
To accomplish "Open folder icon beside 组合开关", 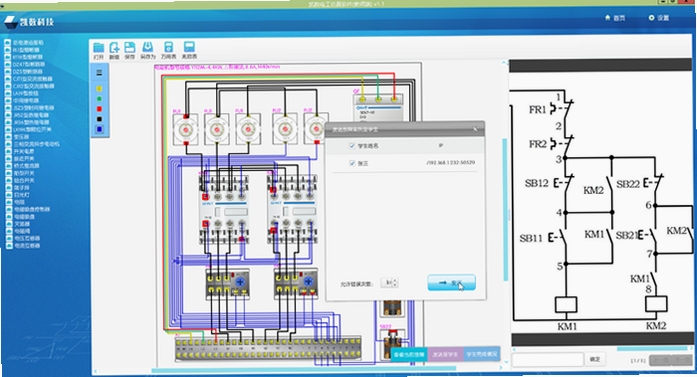I will click(x=8, y=180).
